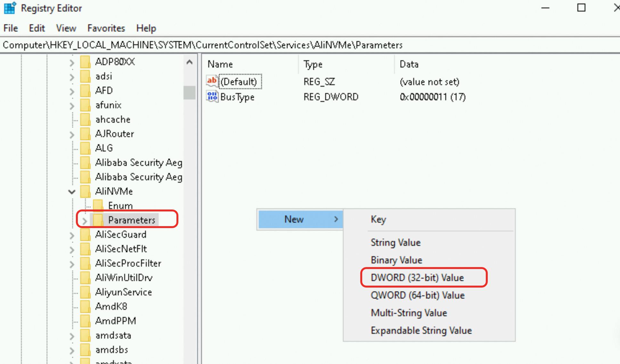Expand the amdsbs tree node
Image resolution: width=620 pixels, height=364 pixels.
72,350
